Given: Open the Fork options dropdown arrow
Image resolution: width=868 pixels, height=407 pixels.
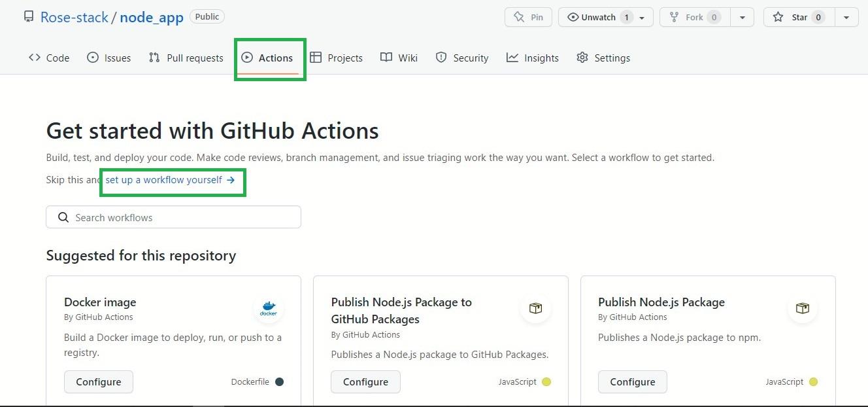Looking at the screenshot, I should pos(742,17).
